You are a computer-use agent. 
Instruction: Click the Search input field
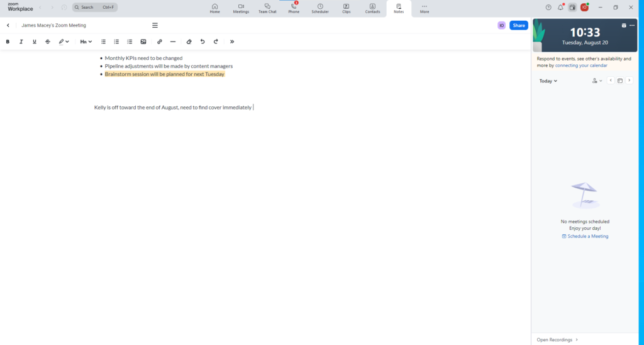(x=95, y=8)
